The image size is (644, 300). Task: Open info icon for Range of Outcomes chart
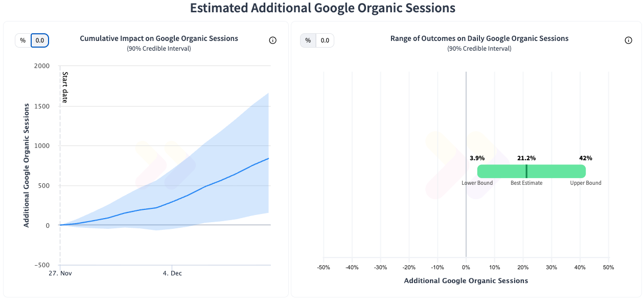point(628,40)
